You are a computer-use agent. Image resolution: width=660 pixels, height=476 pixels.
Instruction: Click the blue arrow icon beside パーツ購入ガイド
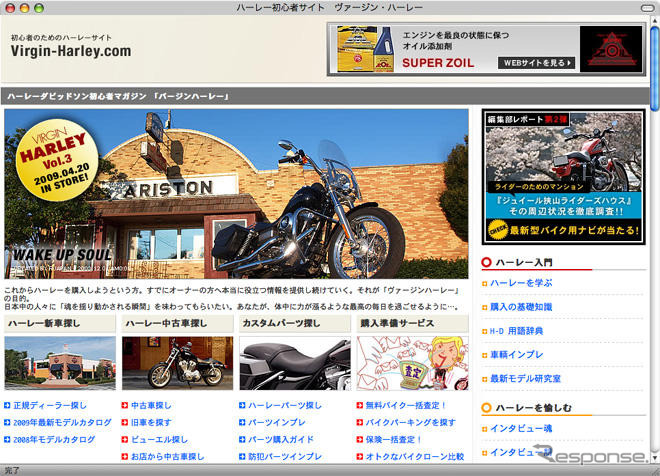pyautogui.click(x=242, y=439)
